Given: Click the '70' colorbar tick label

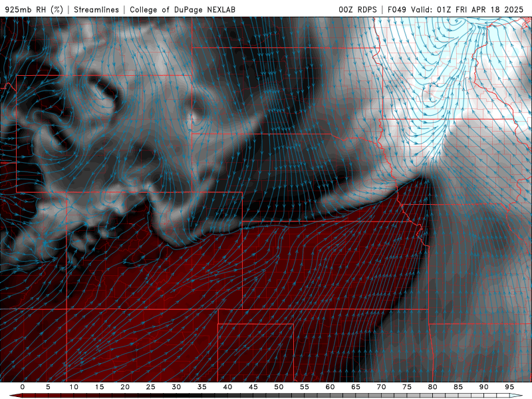Looking at the screenshot, I should 381,387.
